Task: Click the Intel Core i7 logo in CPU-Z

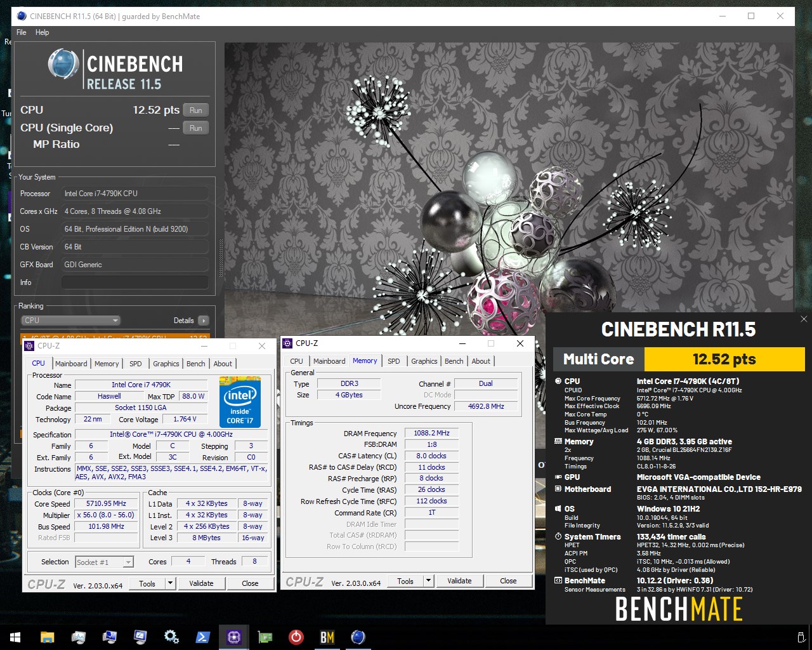Action: click(x=240, y=401)
